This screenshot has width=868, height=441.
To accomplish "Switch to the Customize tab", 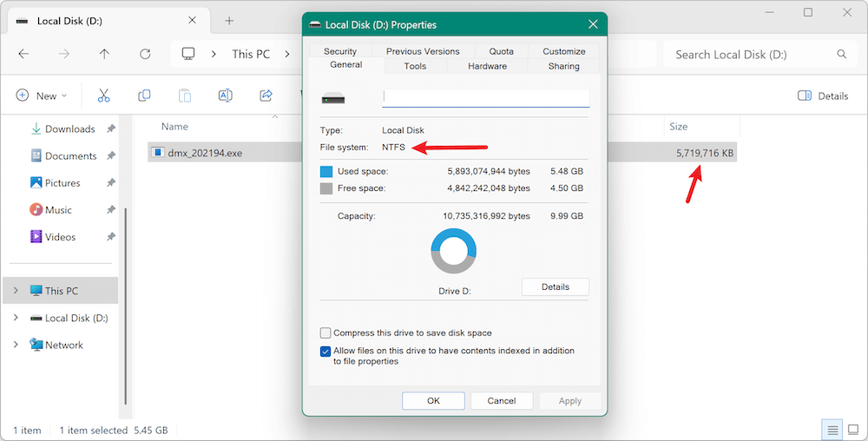I will [x=563, y=51].
